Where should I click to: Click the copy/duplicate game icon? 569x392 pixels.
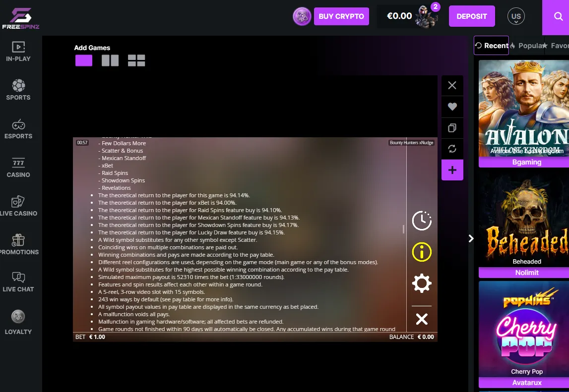coord(452,128)
